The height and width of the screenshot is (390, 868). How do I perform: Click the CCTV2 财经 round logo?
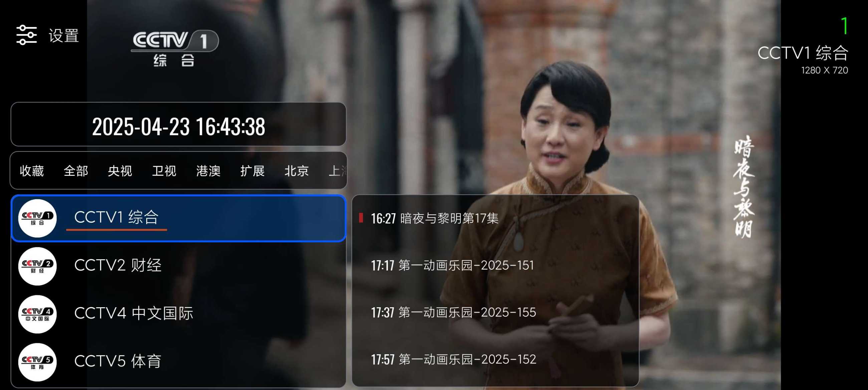(37, 267)
